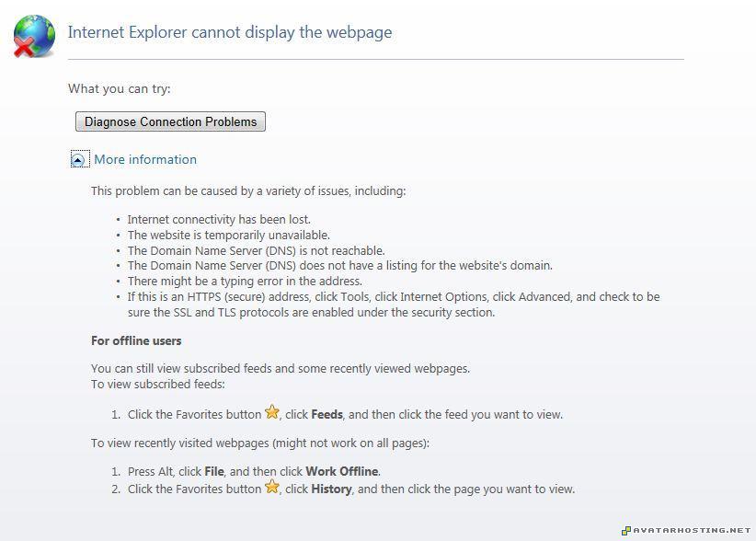This screenshot has width=756, height=541.
Task: Click the small icon beside avatarhosting.net watermark
Action: [626, 531]
